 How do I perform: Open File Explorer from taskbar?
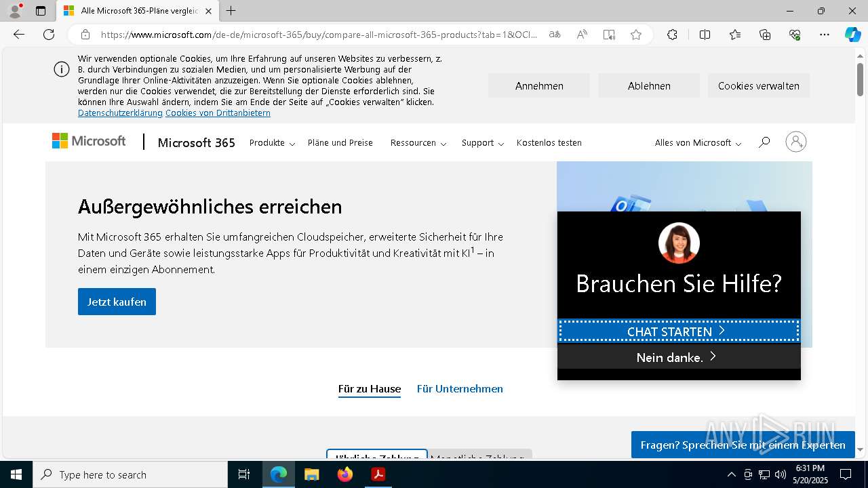(312, 474)
